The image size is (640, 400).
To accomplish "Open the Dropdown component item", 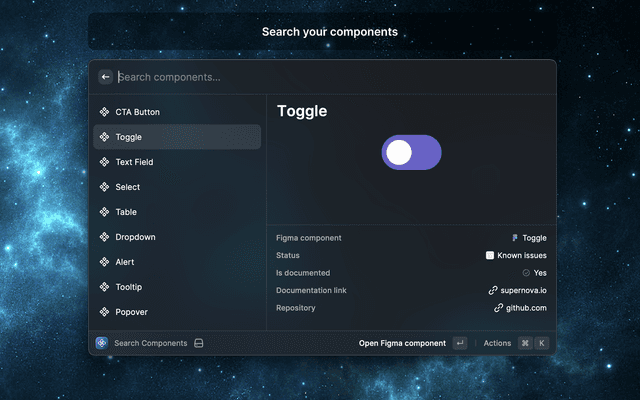I will [x=177, y=237].
